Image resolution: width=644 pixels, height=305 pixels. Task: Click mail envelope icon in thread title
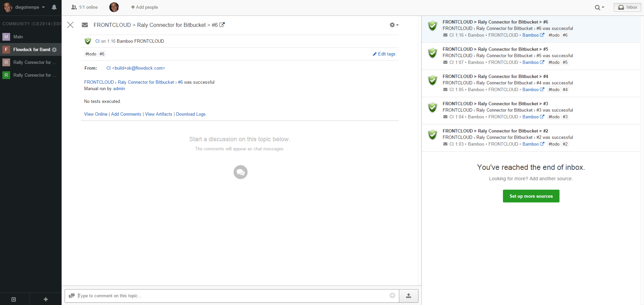coord(85,25)
